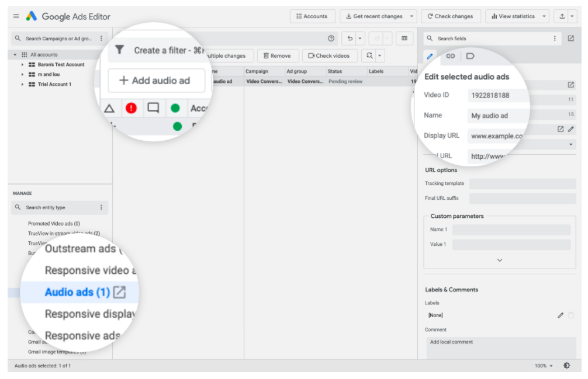Click custom parameter Name 1 field
588x379 pixels.
pyautogui.click(x=511, y=230)
